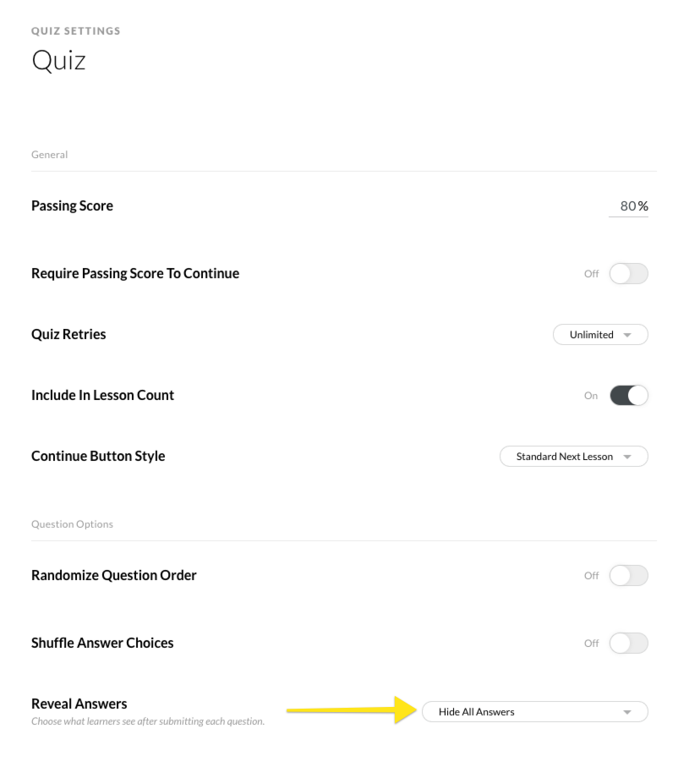Disable the Include In Lesson Count switch
Screen dimensions: 700x767
[x=628, y=396]
